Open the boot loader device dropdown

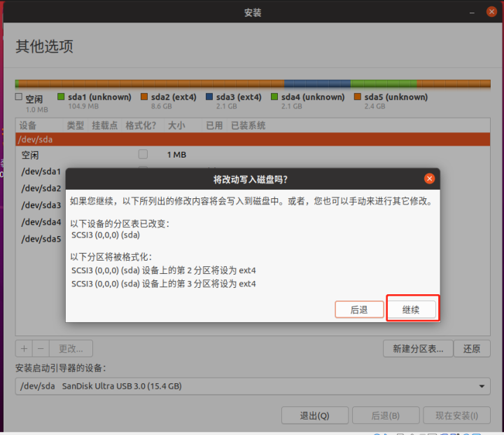coord(253,386)
